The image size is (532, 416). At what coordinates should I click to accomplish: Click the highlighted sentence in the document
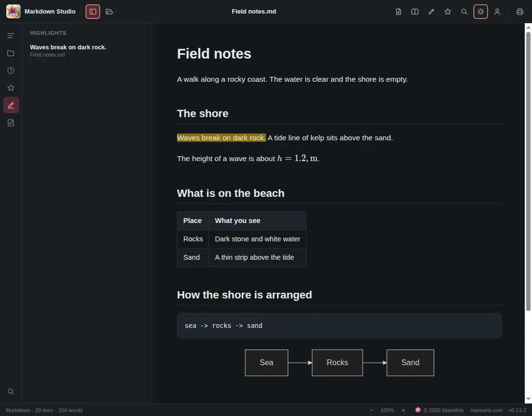point(221,138)
